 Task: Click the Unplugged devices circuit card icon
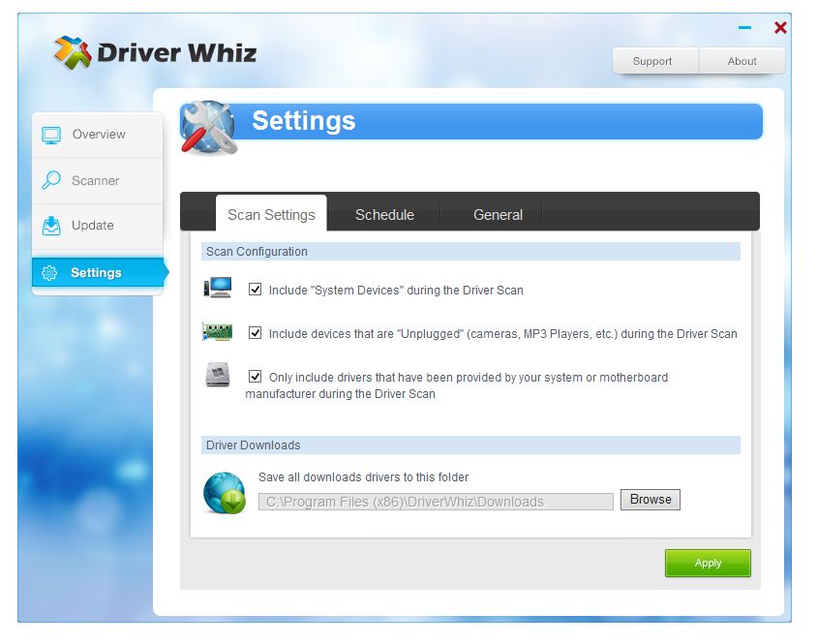point(217,331)
